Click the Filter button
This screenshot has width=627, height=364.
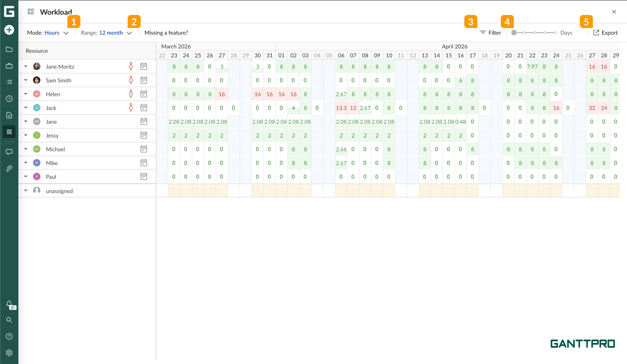[490, 32]
